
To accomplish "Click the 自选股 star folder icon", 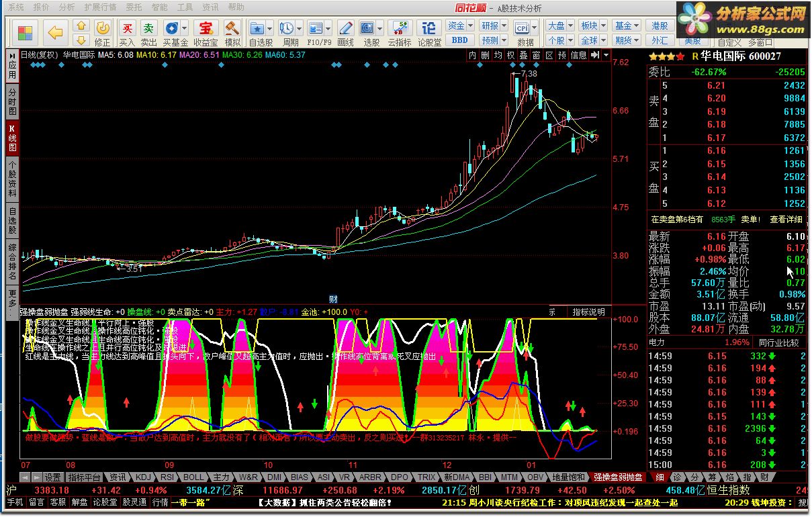I will point(257,28).
